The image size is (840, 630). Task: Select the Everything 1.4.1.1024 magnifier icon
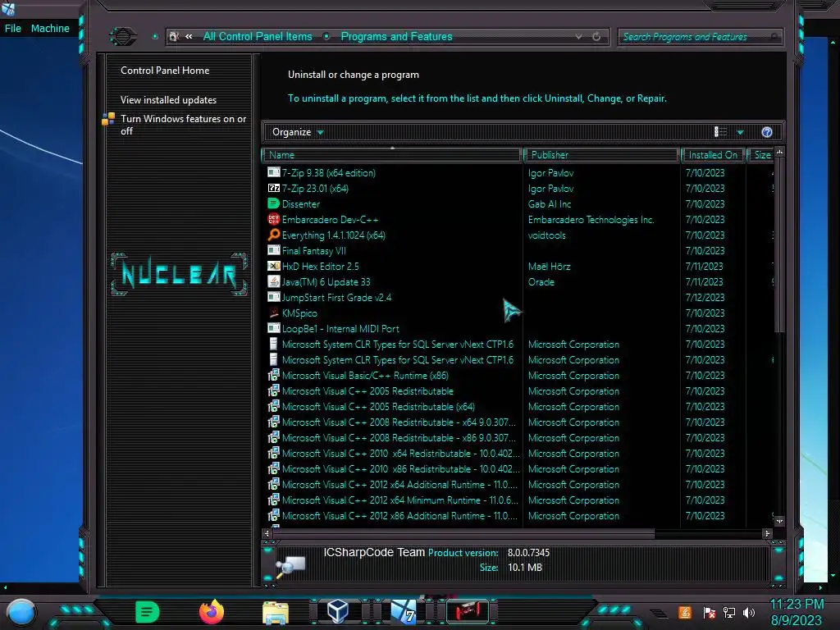click(274, 235)
